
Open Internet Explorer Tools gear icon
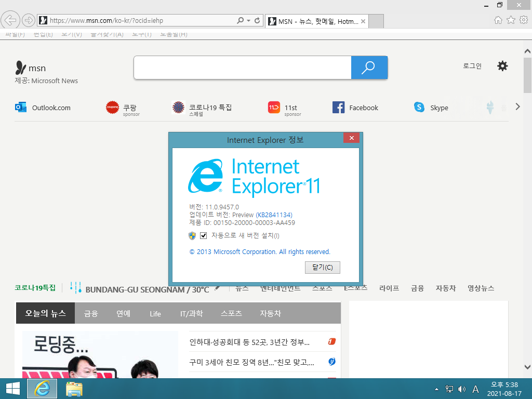[524, 20]
